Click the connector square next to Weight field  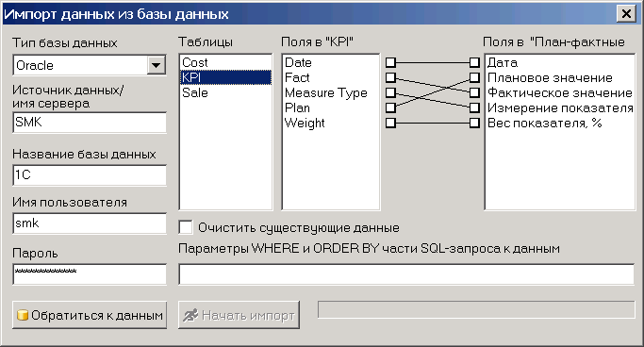tap(390, 123)
